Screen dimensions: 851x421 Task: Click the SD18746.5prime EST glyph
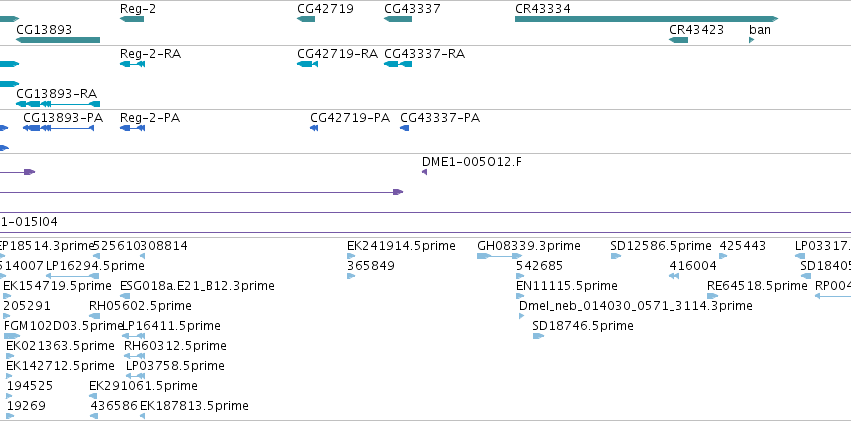point(538,336)
